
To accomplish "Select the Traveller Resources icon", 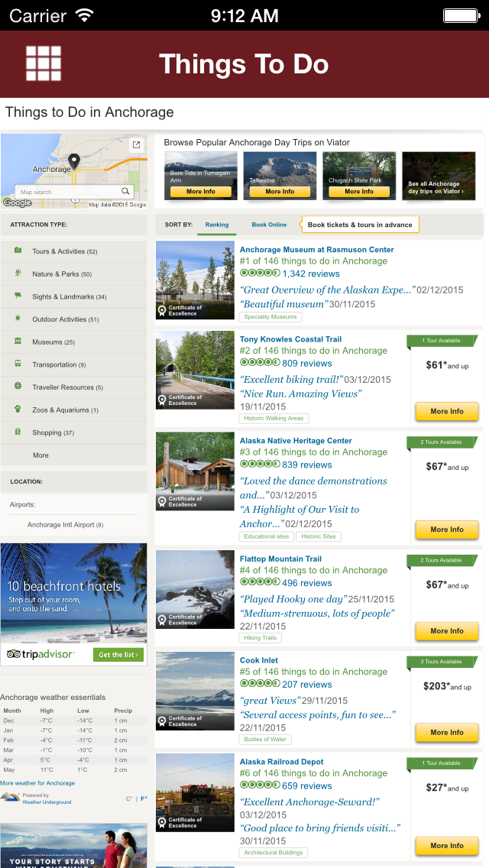I will (18, 386).
